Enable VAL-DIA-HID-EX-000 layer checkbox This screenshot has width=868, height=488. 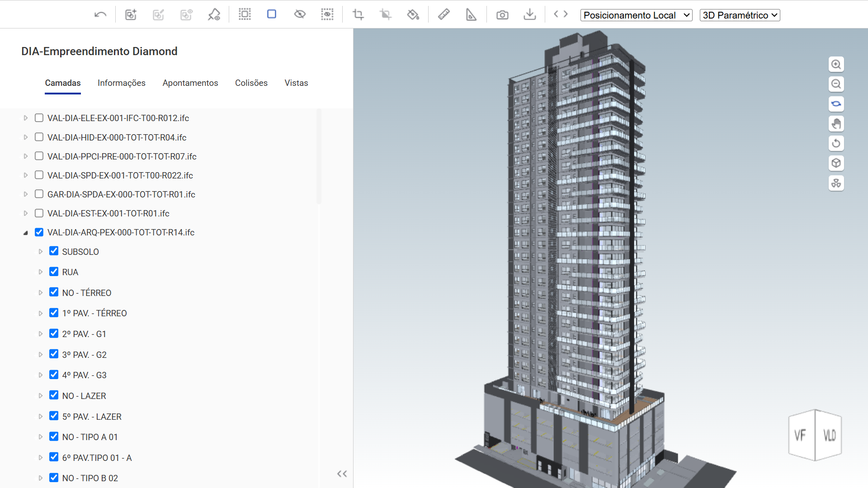click(39, 137)
